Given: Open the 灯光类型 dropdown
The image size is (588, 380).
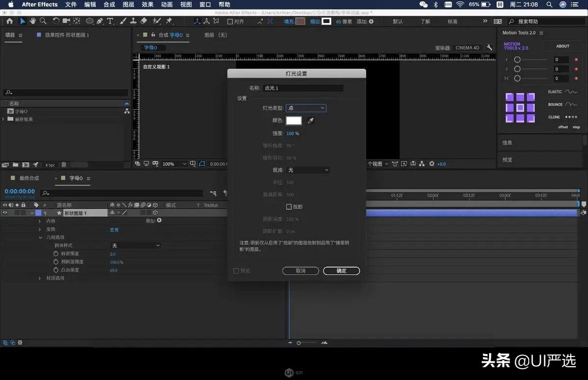Looking at the screenshot, I should point(306,108).
